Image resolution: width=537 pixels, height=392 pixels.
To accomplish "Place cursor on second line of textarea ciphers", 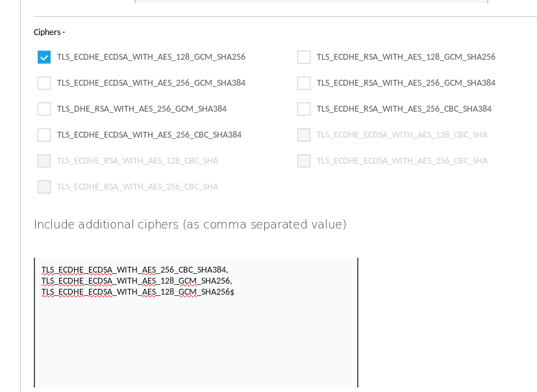I will pyautogui.click(x=136, y=281).
